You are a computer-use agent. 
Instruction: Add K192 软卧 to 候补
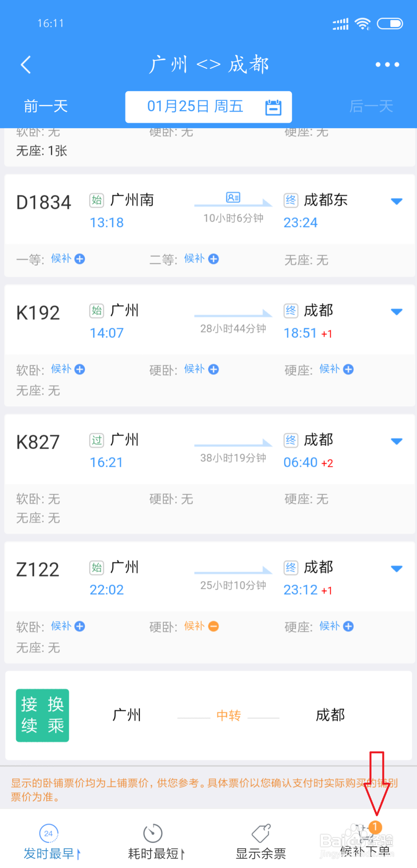80,369
